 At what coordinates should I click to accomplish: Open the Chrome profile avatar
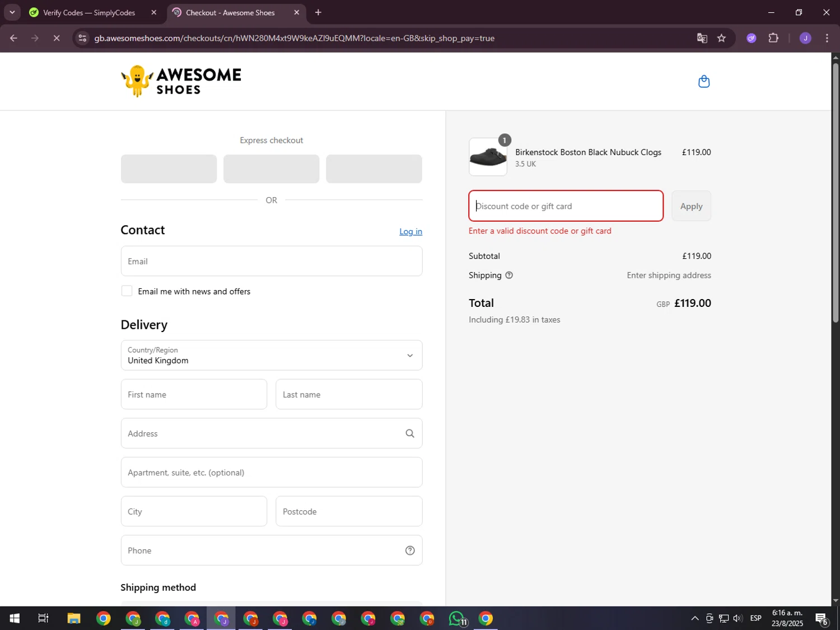point(805,38)
